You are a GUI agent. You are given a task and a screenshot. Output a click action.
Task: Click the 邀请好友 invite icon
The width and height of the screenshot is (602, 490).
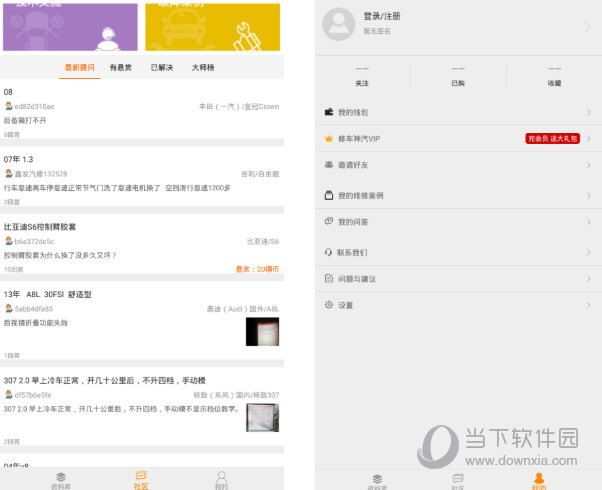click(x=329, y=165)
